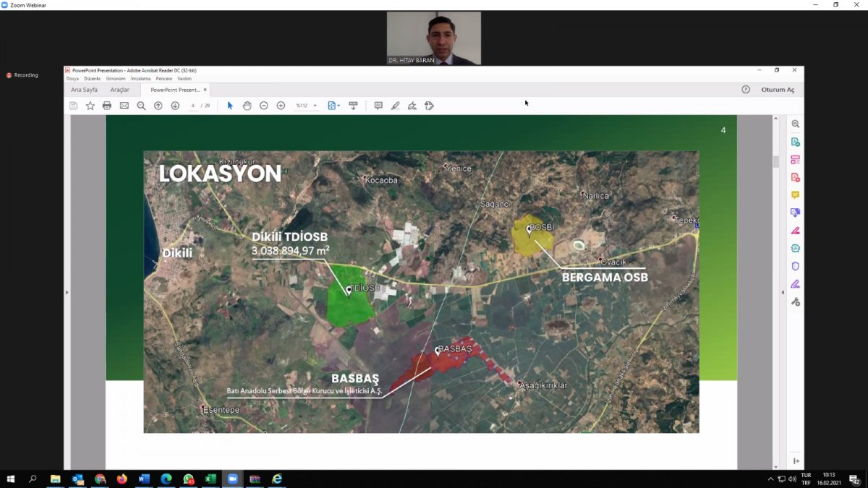The width and height of the screenshot is (868, 488).
Task: Zoom in with the plus circle icon
Action: coord(281,106)
